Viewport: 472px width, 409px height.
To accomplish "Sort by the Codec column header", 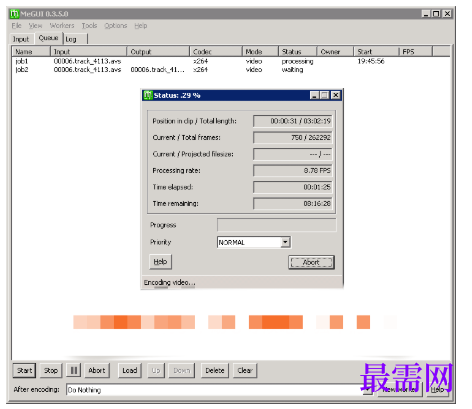I will point(216,52).
